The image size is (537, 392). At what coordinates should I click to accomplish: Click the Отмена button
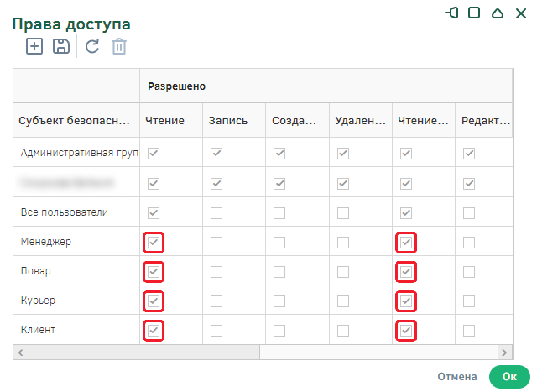457,376
